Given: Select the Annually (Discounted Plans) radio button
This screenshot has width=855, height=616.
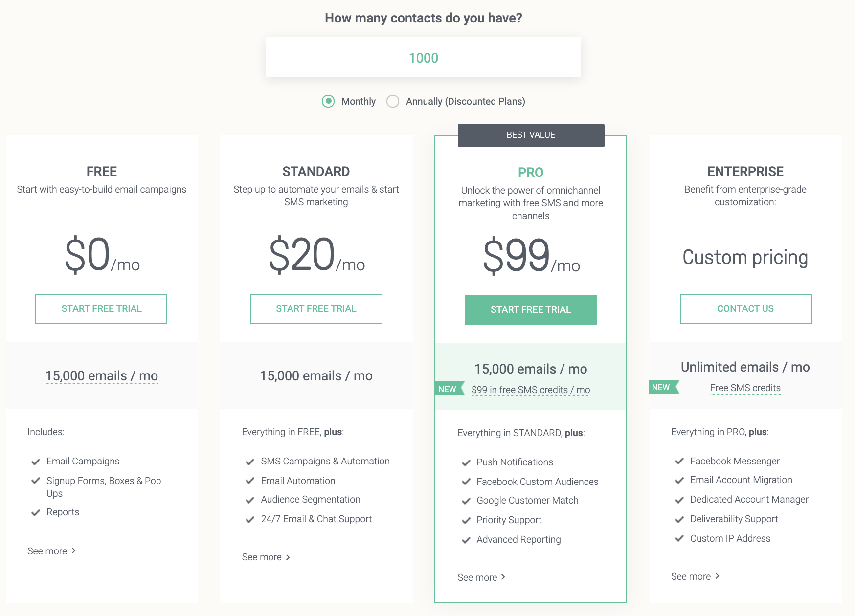Looking at the screenshot, I should [393, 101].
